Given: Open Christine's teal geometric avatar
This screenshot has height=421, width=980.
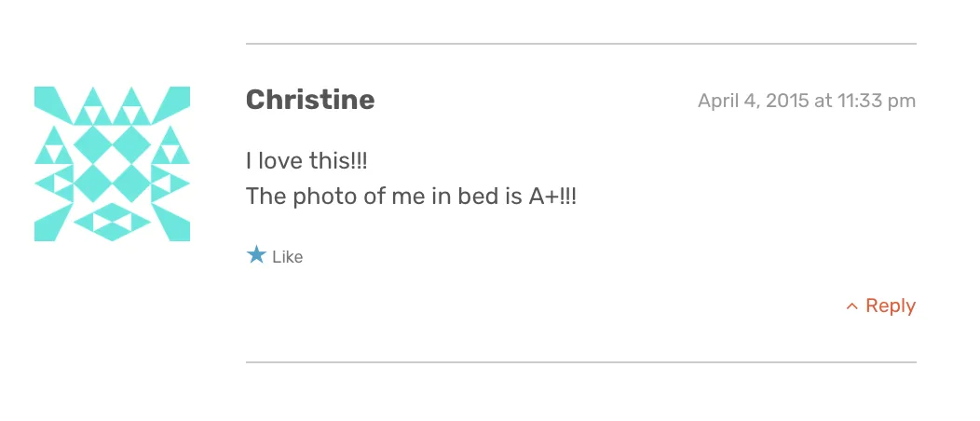Looking at the screenshot, I should (x=112, y=164).
